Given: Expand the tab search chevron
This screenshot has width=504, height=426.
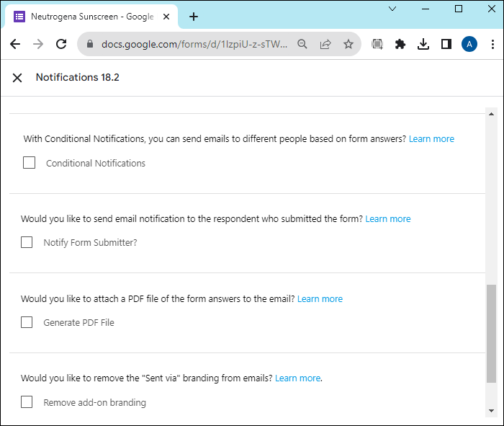Looking at the screenshot, I should (393, 9).
